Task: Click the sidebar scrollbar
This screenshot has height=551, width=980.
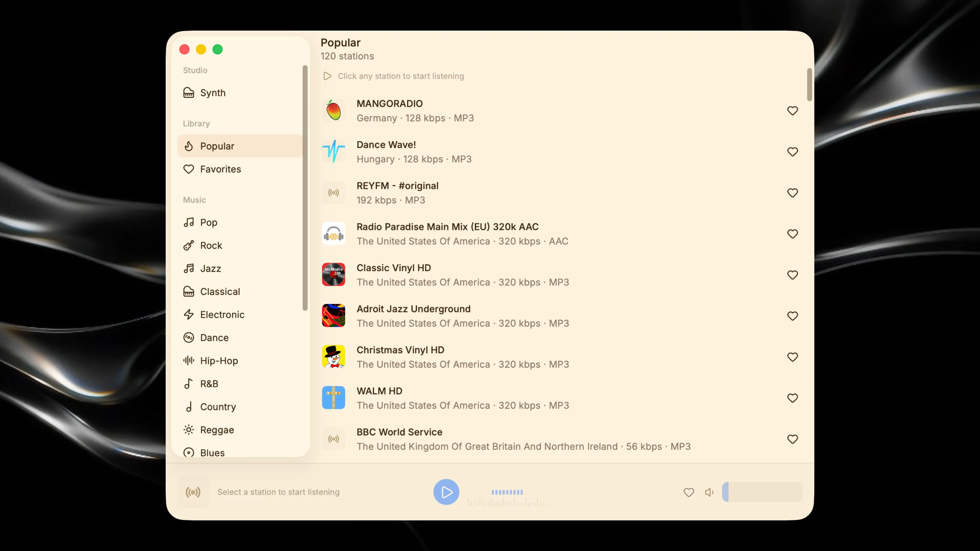Action: coord(305,188)
